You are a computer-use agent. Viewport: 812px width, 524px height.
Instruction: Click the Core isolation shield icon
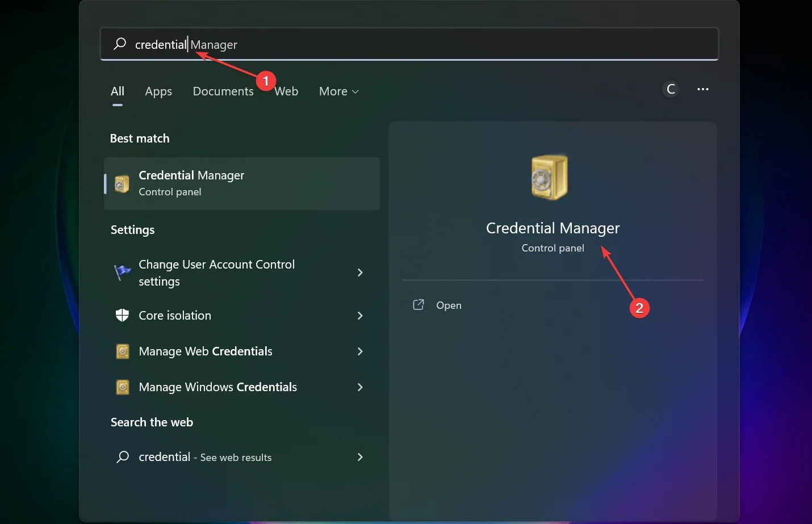122,315
